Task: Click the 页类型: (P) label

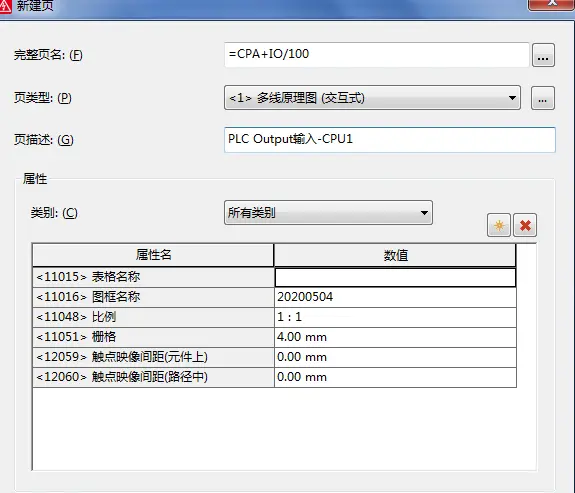Action: (43, 98)
